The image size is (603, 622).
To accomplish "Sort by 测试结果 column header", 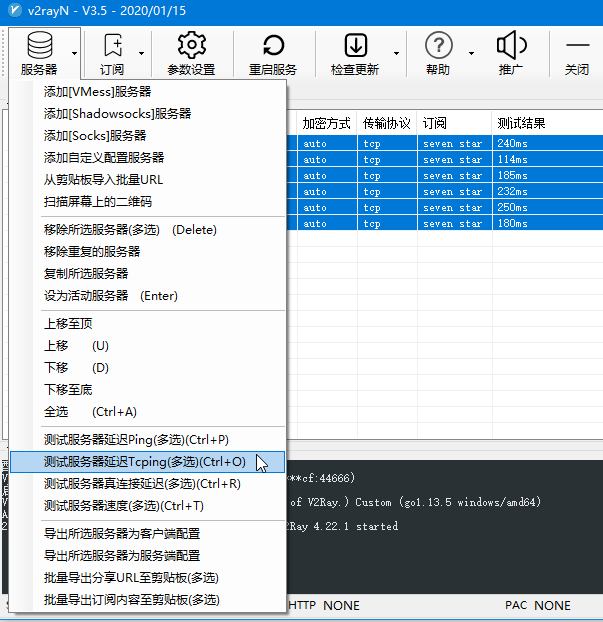I will (547, 123).
